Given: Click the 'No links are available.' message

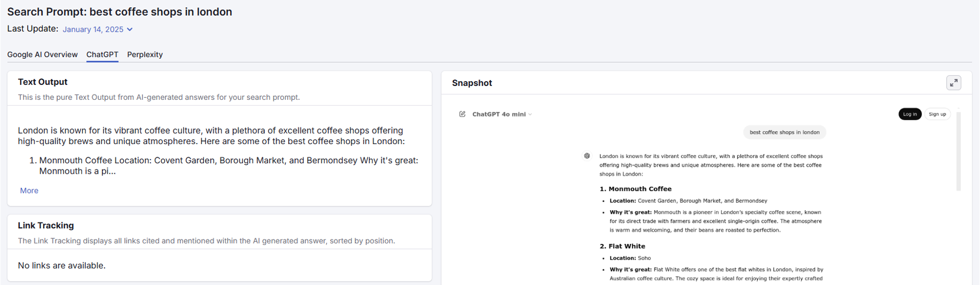Looking at the screenshot, I should point(61,266).
